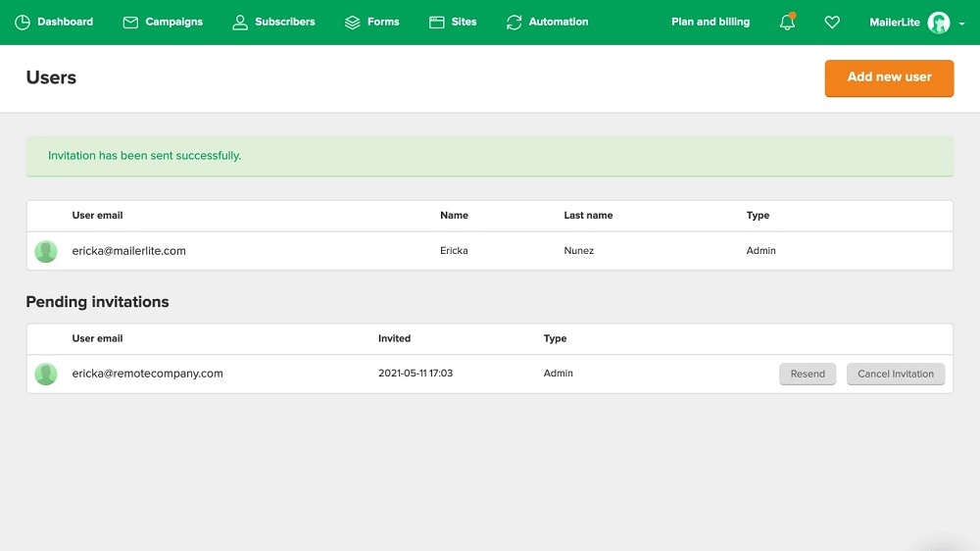The image size is (980, 551).
Task: Click the MailerLite account avatar
Action: coord(939,23)
